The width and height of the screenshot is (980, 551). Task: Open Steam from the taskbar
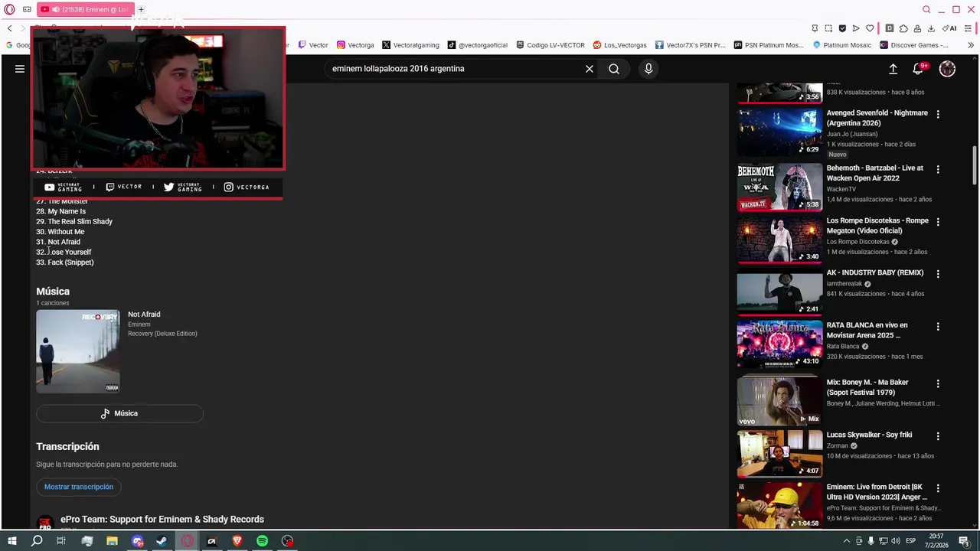pyautogui.click(x=162, y=541)
